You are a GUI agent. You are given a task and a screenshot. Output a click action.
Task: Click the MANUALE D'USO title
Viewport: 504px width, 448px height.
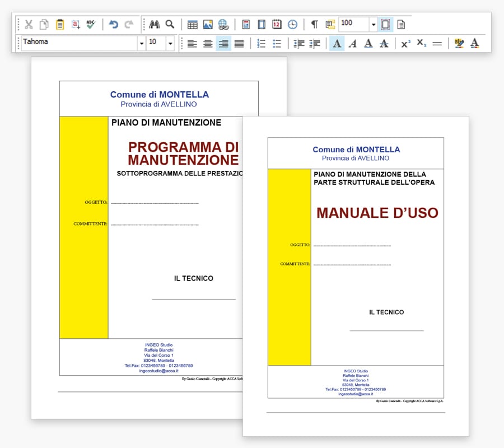(377, 213)
